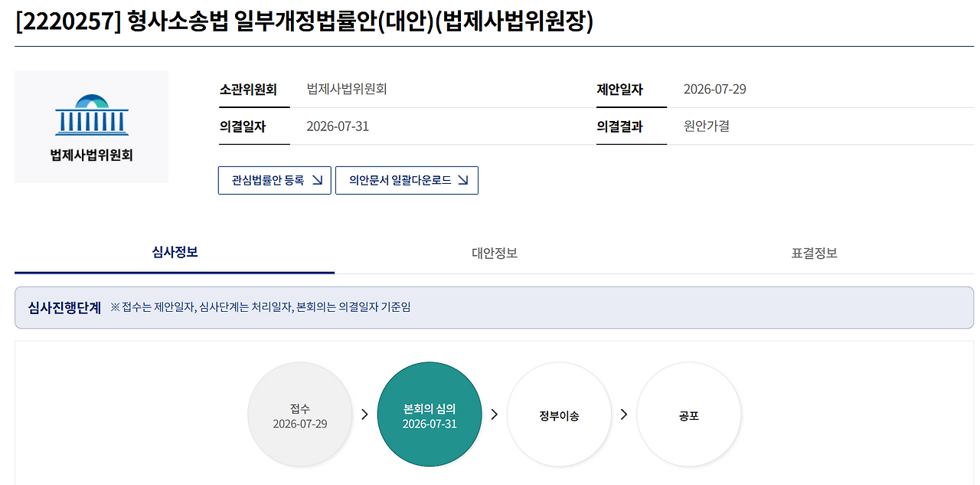Select the 심사정보 tab
The width and height of the screenshot is (980, 485).
click(175, 252)
